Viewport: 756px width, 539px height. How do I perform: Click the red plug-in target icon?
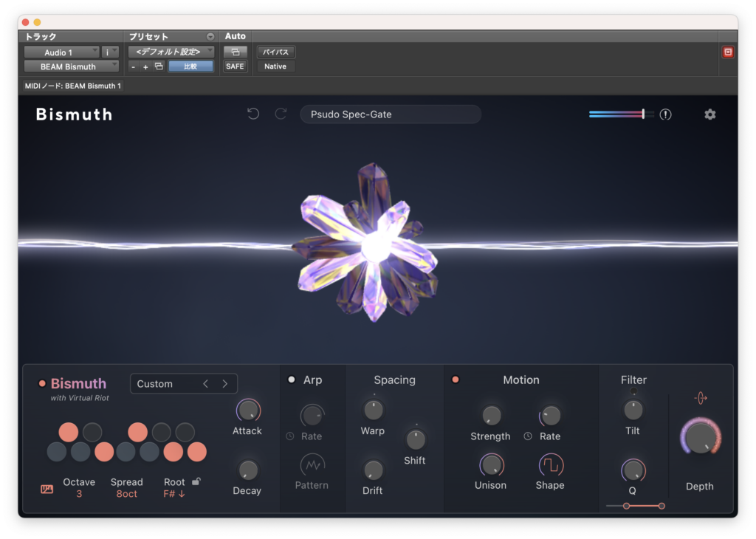pos(728,52)
